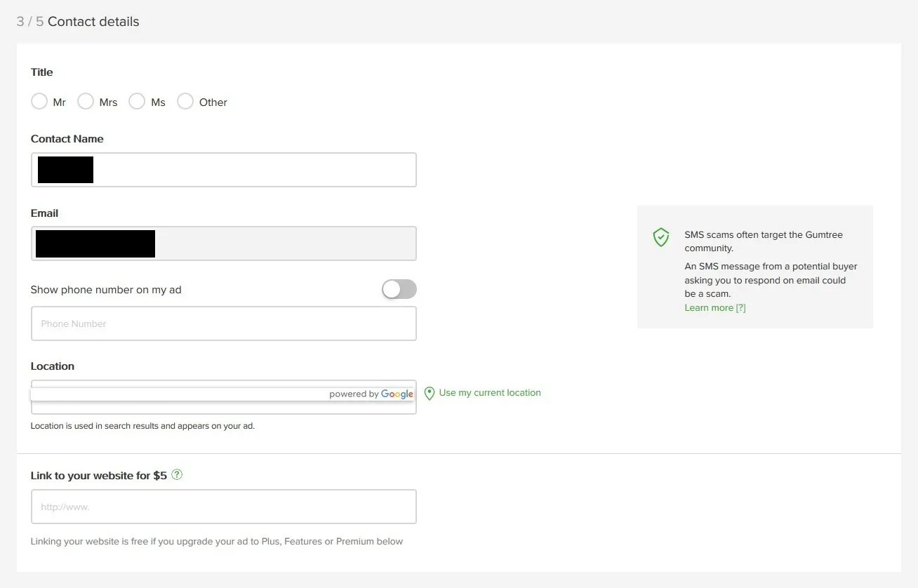Open the help tooltip beside 'Link to your website for $5'
This screenshot has width=918, height=588.
coord(177,474)
